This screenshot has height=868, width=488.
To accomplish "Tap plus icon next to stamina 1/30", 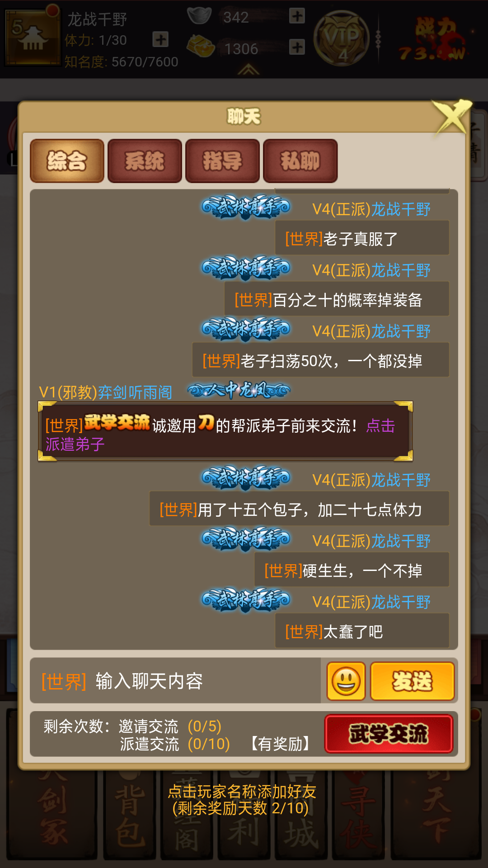I will [x=160, y=39].
